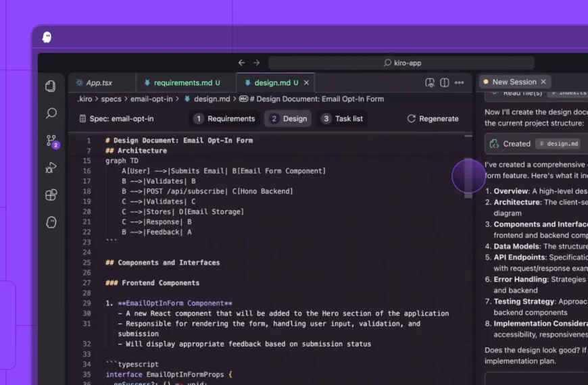This screenshot has height=385, width=588.
Task: Click the Regenerate button
Action: pos(433,119)
